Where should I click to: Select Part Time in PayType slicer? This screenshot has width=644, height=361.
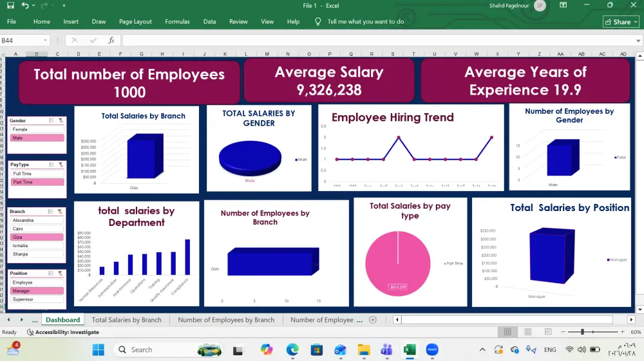point(37,182)
